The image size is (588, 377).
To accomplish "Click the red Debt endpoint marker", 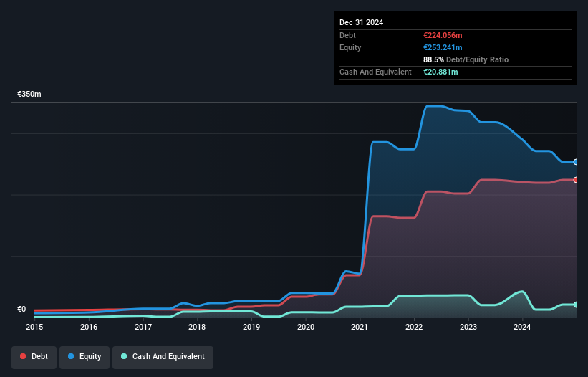I will [x=576, y=180].
